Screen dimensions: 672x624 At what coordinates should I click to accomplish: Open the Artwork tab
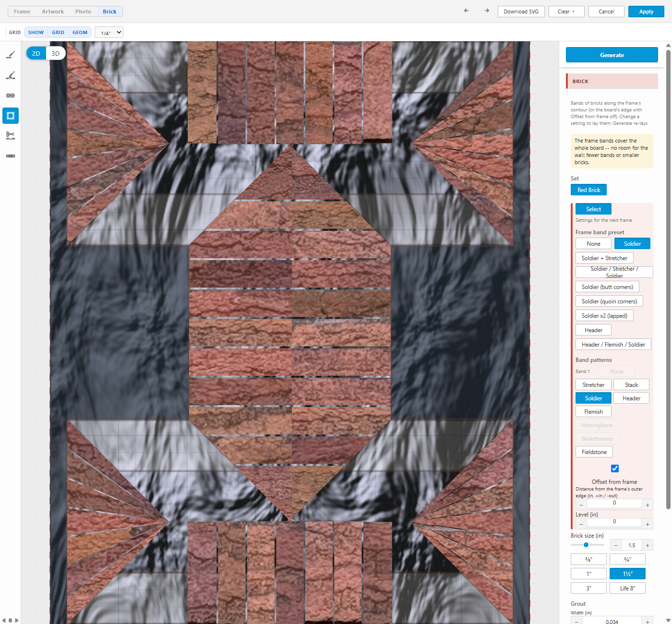tap(53, 12)
